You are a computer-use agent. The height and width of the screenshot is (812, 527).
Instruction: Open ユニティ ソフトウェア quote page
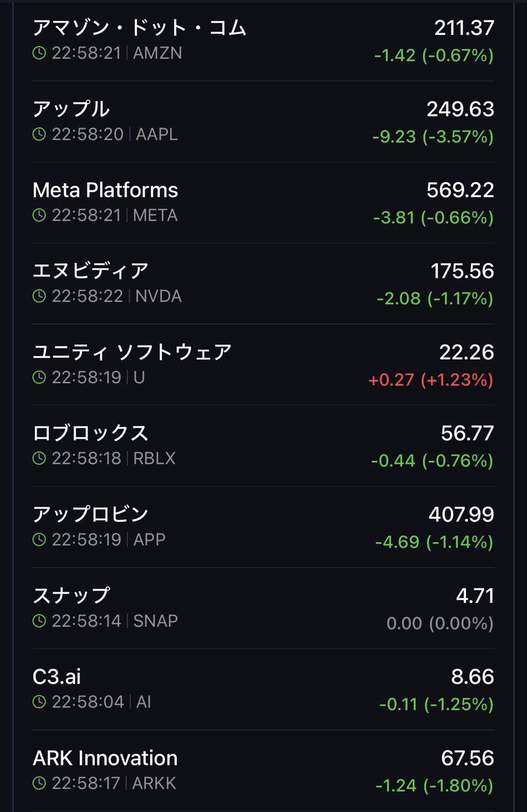coord(132,352)
